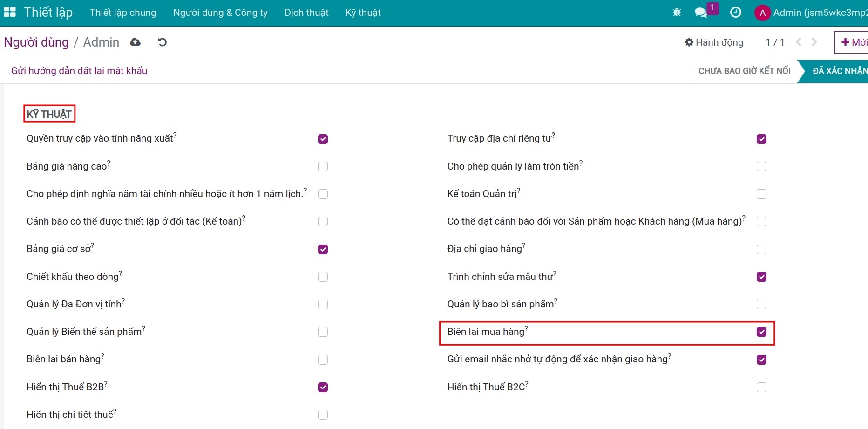Screen dimensions: 868x429
Task: Enable Địa chỉ giao hàng checkbox
Action: [761, 249]
